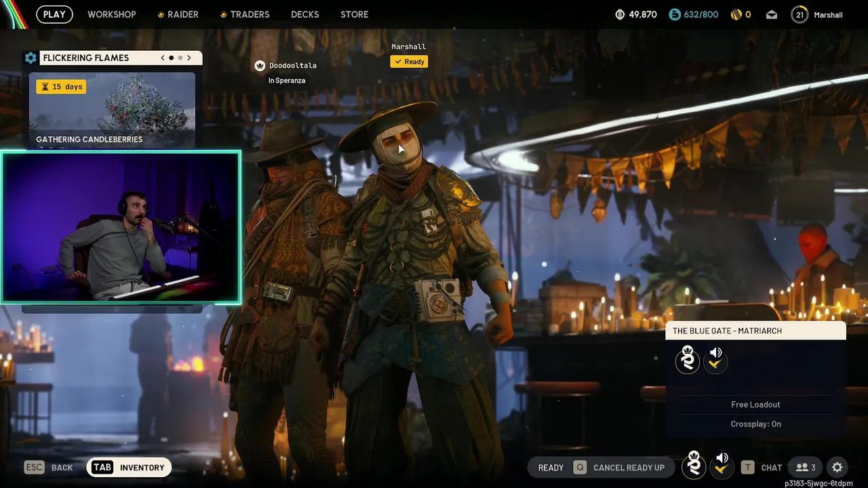Click the streamer webcam overlay
This screenshot has width=868, height=488.
click(x=121, y=227)
